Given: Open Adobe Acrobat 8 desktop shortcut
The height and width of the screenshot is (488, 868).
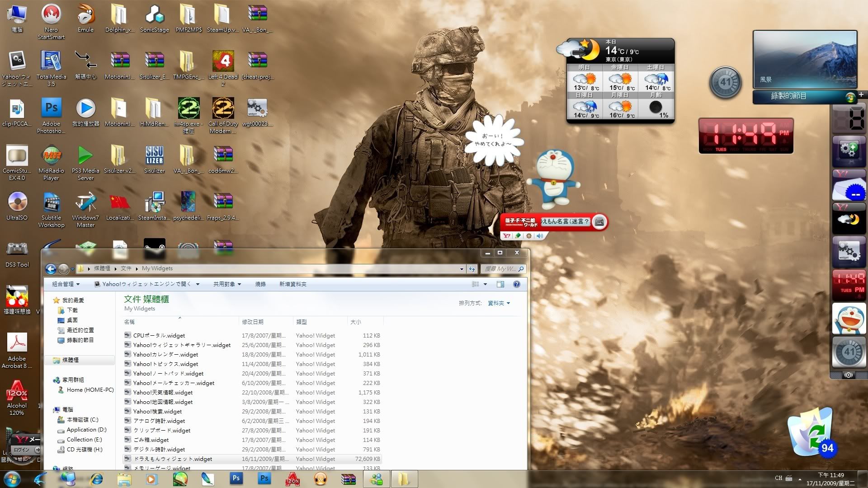Looking at the screenshot, I should (x=17, y=351).
